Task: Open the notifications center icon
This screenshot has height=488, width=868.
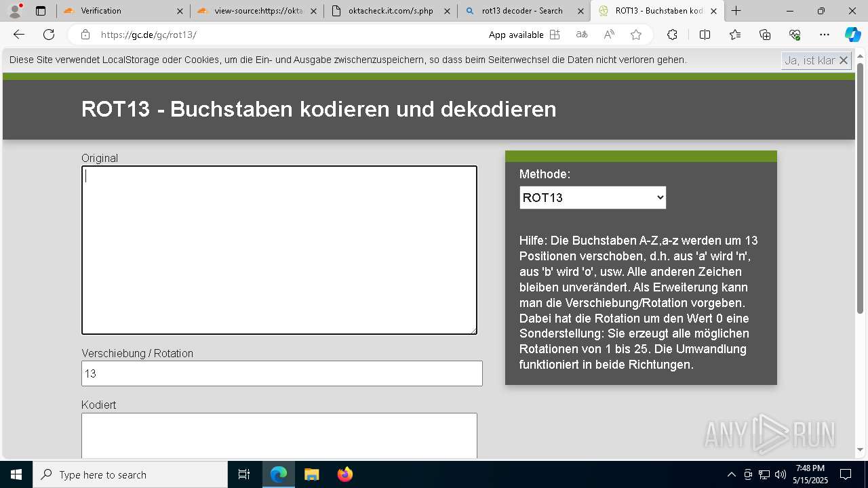Action: (x=846, y=474)
